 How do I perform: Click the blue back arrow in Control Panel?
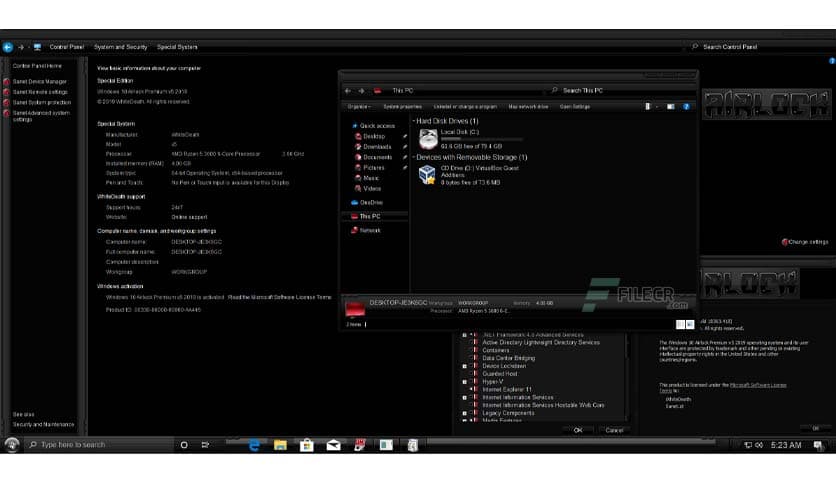click(7, 47)
